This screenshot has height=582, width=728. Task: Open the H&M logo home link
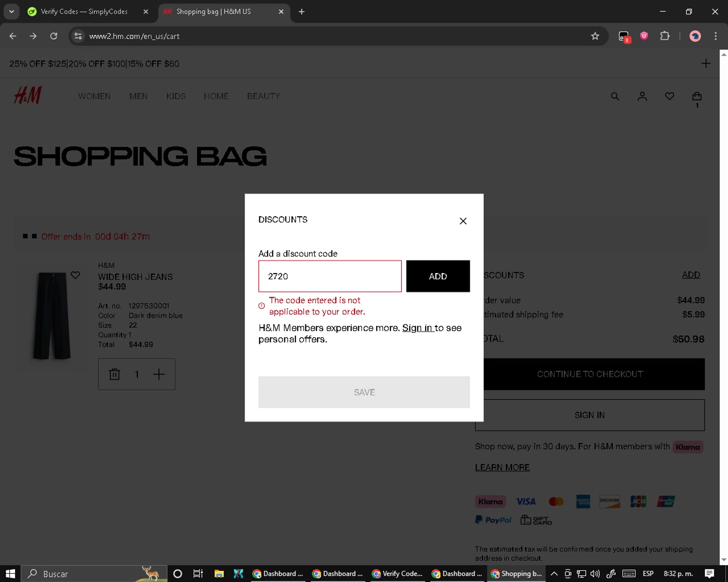(x=28, y=96)
